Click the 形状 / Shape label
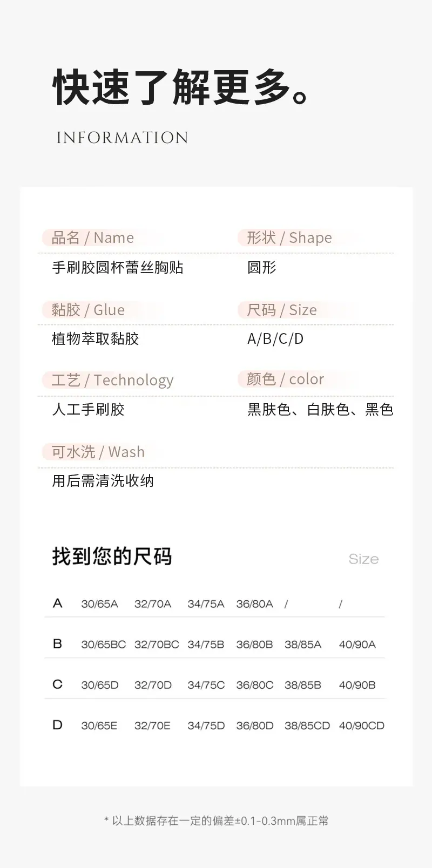Image resolution: width=432 pixels, height=868 pixels. point(289,238)
